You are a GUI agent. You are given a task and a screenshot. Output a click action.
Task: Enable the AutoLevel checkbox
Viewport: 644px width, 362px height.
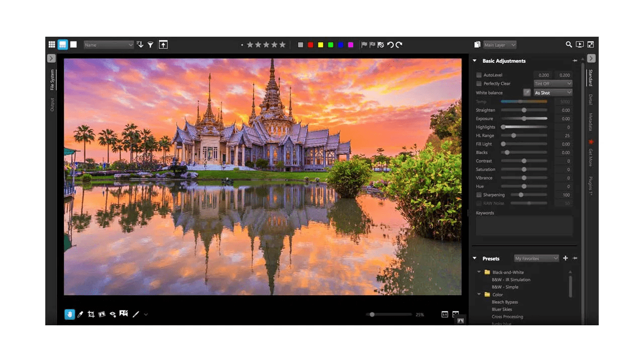[479, 75]
